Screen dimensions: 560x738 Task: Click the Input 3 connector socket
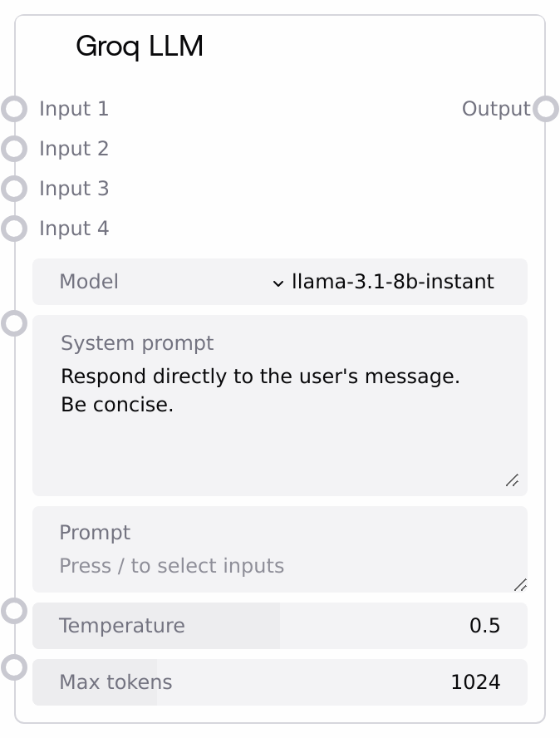(14, 189)
